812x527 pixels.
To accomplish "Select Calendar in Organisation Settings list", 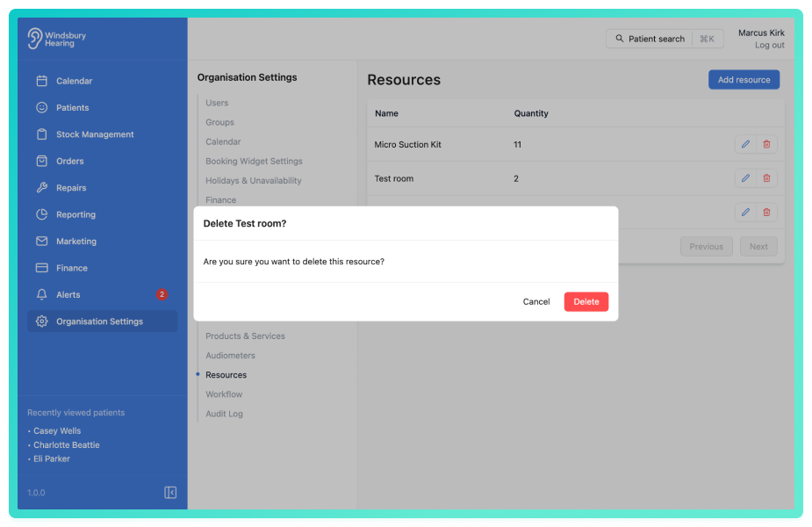I will pos(223,141).
